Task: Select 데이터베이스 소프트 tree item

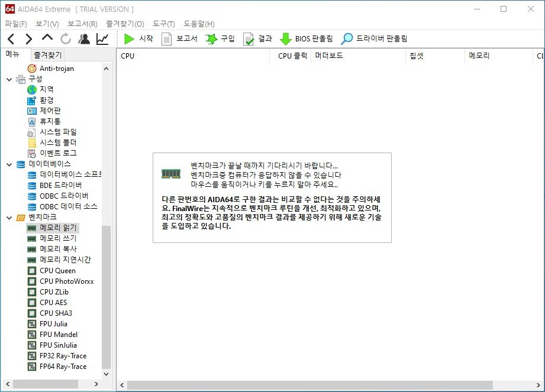Action: (65, 174)
